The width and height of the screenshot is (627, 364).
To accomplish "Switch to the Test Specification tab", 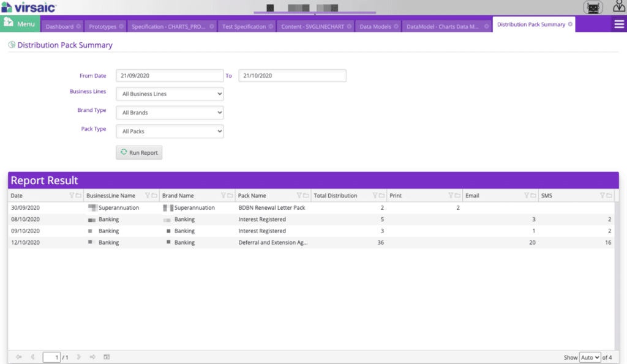I will (x=244, y=26).
